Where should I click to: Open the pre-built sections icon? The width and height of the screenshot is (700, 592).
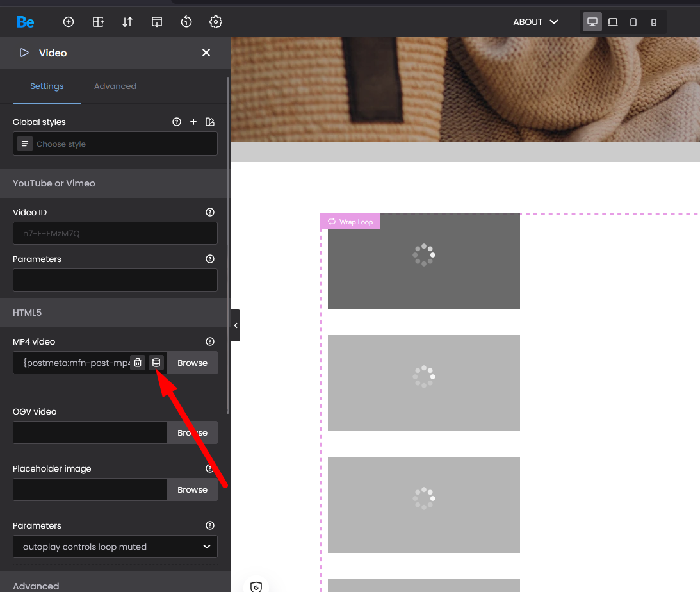click(x=98, y=22)
